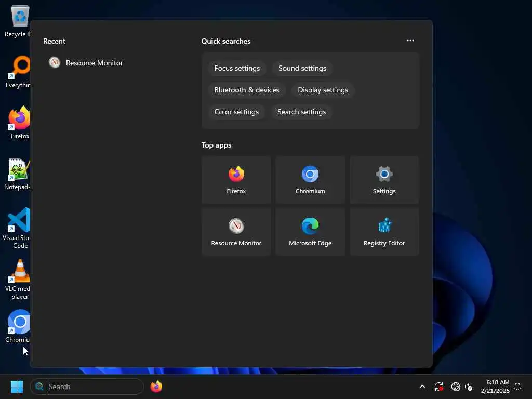Select VLC media player desktop shortcut
The width and height of the screenshot is (532, 399).
pyautogui.click(x=18, y=280)
